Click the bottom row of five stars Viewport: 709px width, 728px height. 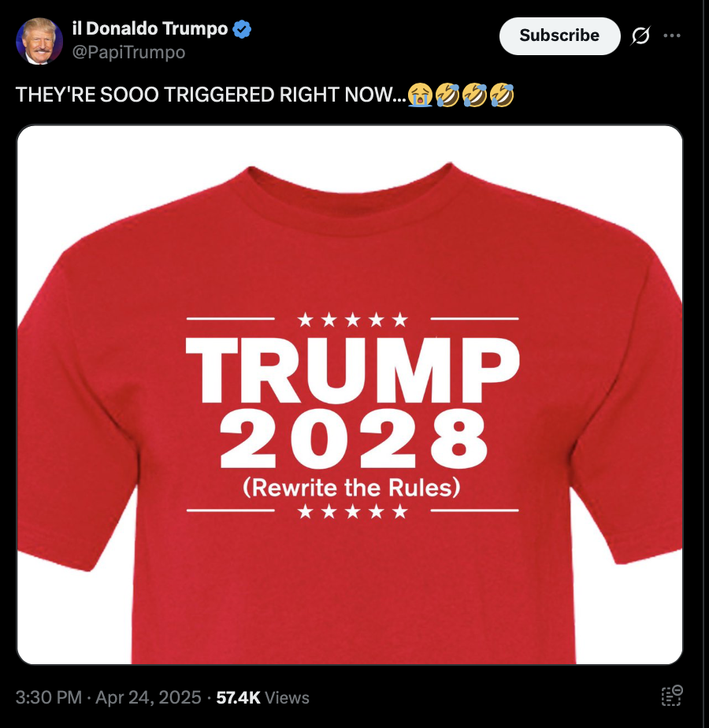(352, 511)
